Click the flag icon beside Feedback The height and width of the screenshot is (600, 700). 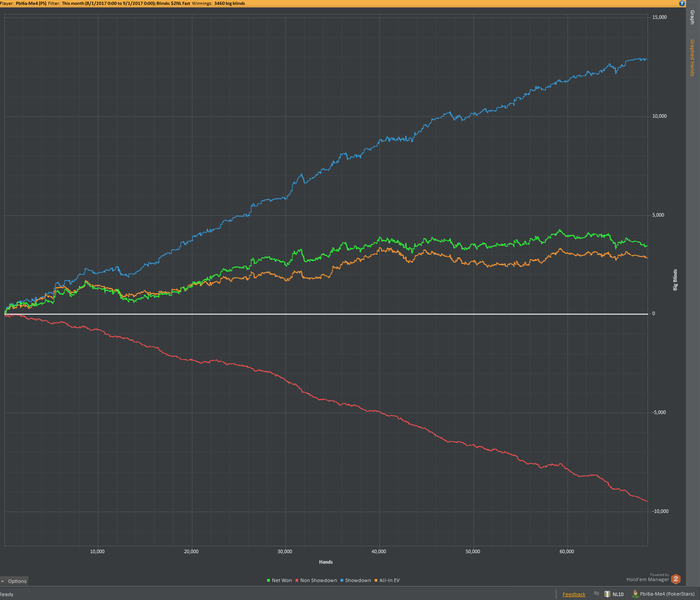[x=596, y=594]
